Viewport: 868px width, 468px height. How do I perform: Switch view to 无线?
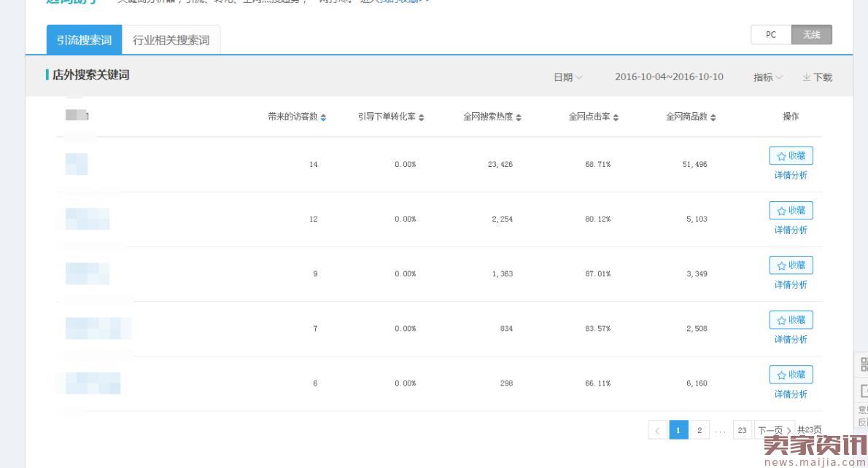tap(811, 35)
